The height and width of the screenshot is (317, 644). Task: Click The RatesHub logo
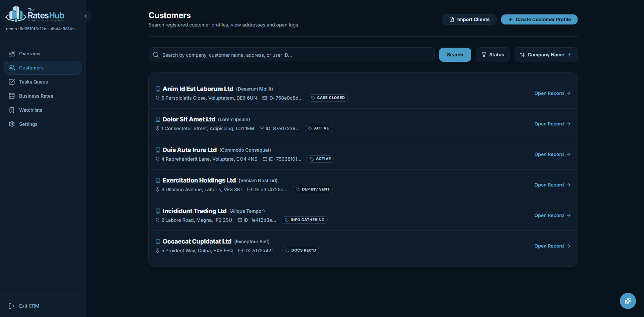click(35, 14)
